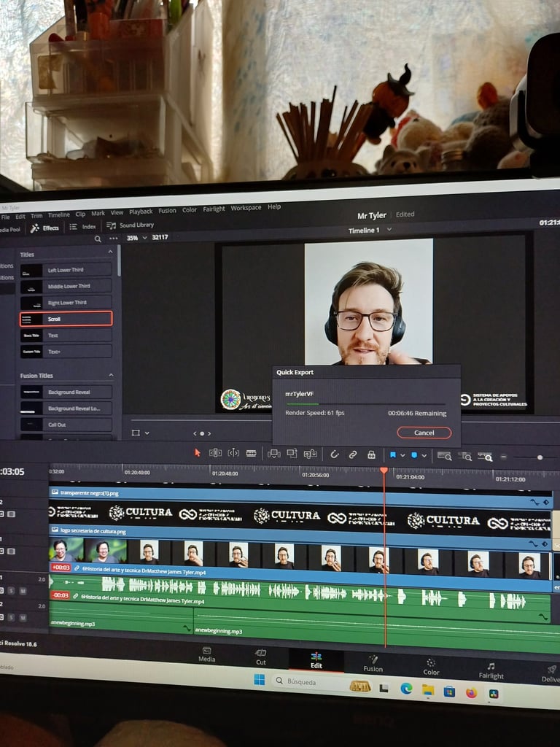Select the Left Lower Third title
Viewport: 560px width, 747px height.
pyautogui.click(x=66, y=270)
